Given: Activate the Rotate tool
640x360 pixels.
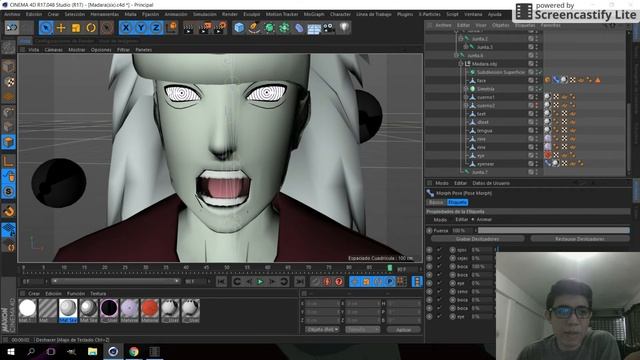Looking at the screenshot, I should [x=91, y=28].
